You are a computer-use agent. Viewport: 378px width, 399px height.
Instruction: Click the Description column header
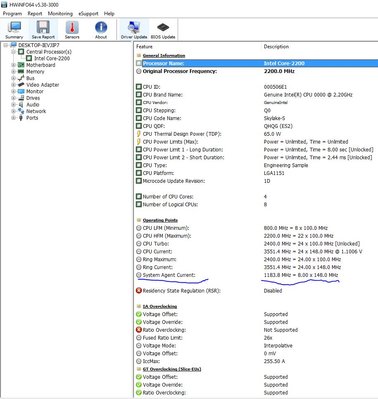[x=276, y=47]
